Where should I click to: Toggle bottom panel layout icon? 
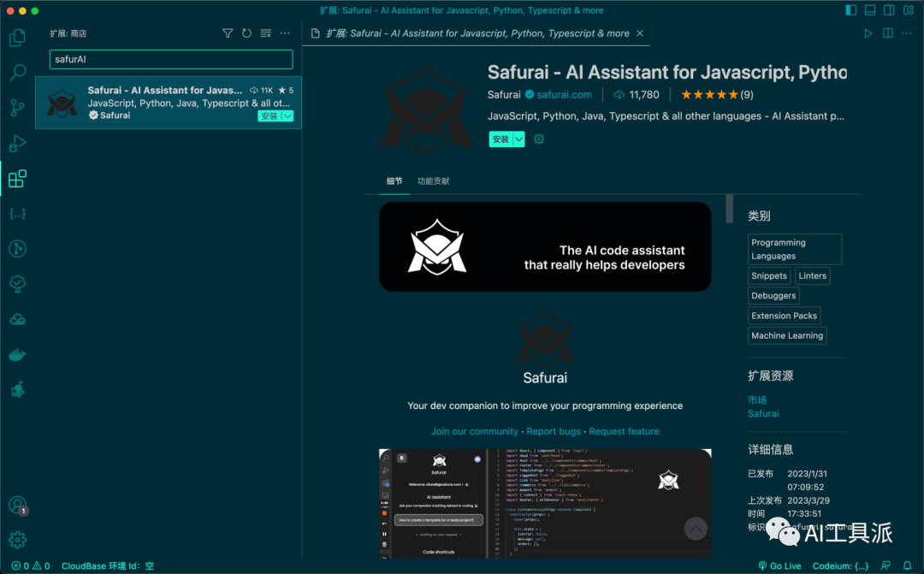pos(870,10)
